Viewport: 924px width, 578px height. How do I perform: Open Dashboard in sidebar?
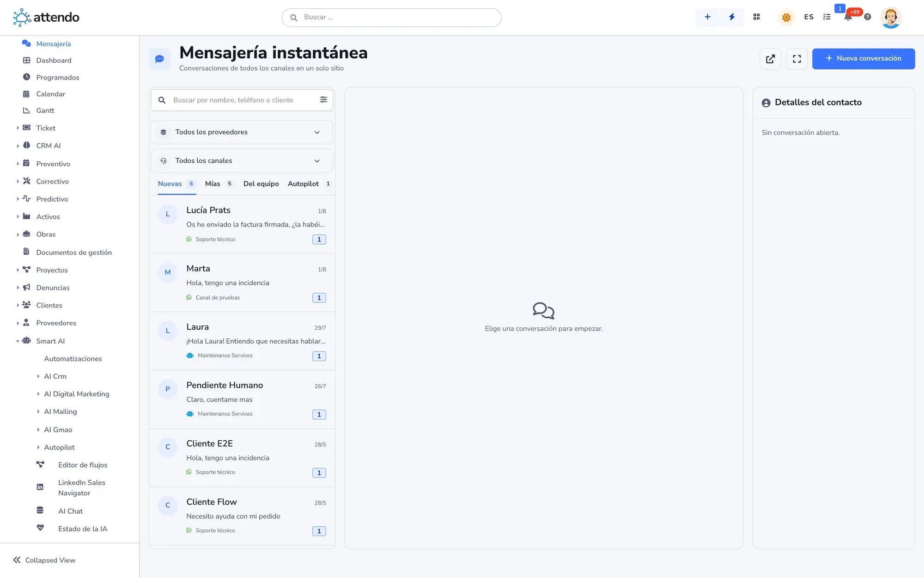click(54, 61)
